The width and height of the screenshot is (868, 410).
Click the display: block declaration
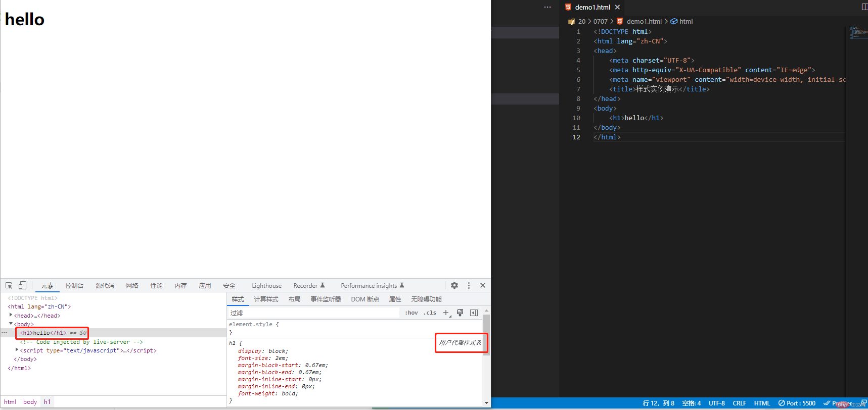[x=263, y=351]
